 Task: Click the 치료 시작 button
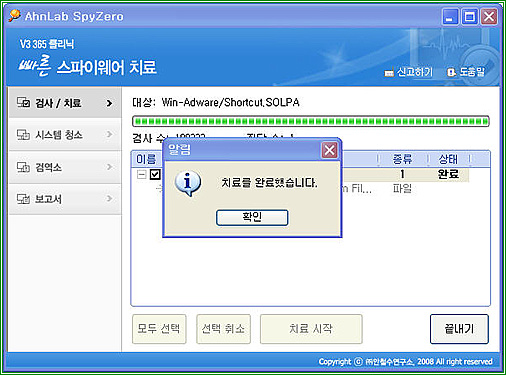[x=311, y=329]
